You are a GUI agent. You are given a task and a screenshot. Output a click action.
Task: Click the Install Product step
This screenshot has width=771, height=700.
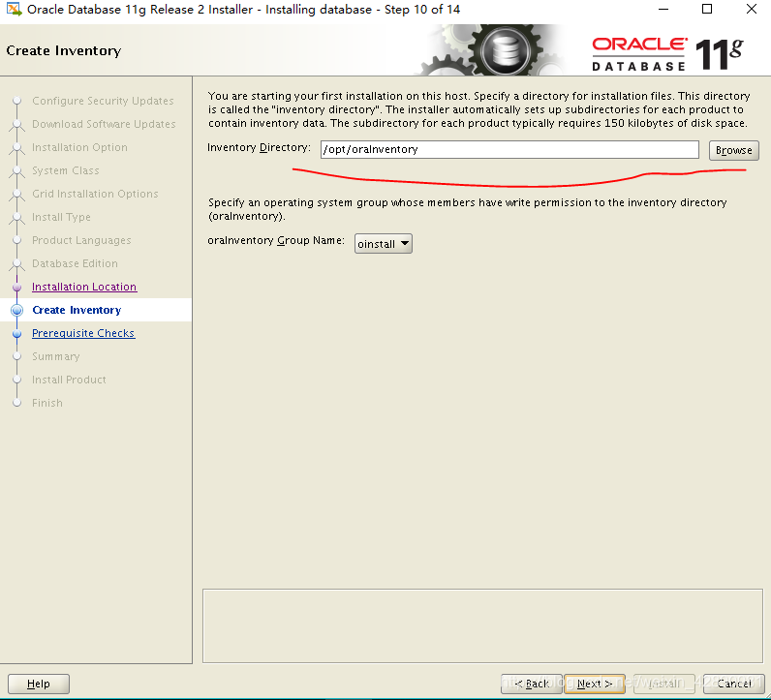click(x=69, y=380)
